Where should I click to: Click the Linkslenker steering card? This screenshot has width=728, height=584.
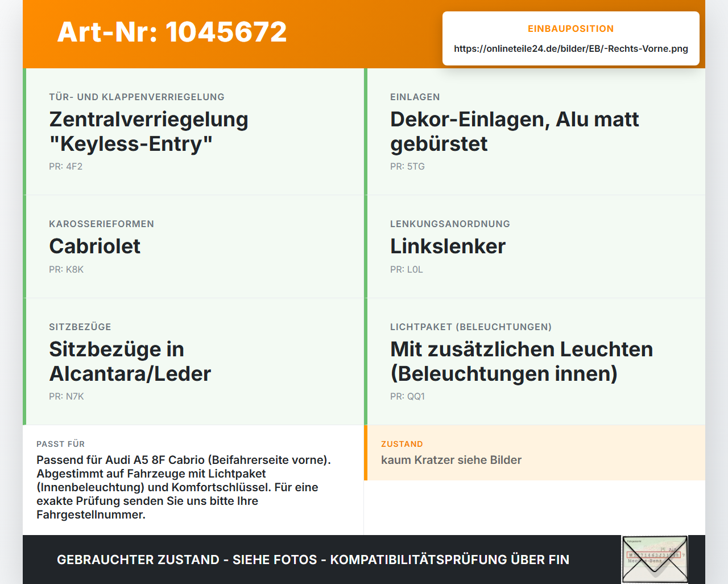(535, 246)
